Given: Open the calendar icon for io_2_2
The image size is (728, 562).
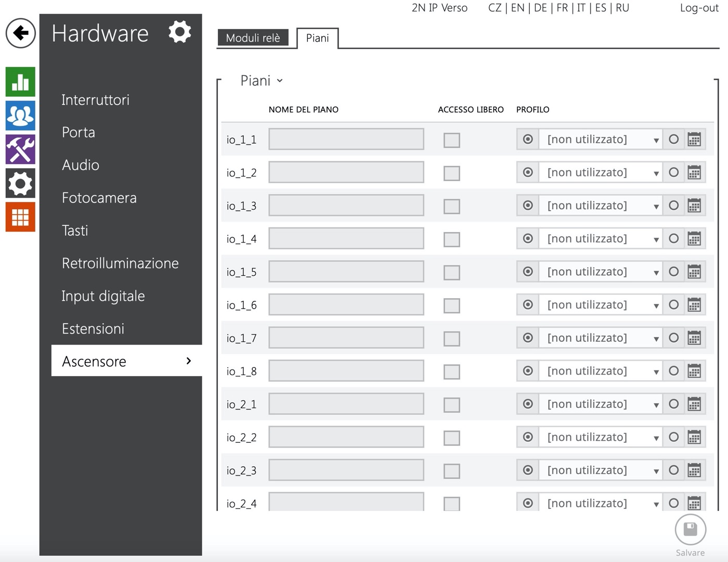Looking at the screenshot, I should tap(694, 437).
